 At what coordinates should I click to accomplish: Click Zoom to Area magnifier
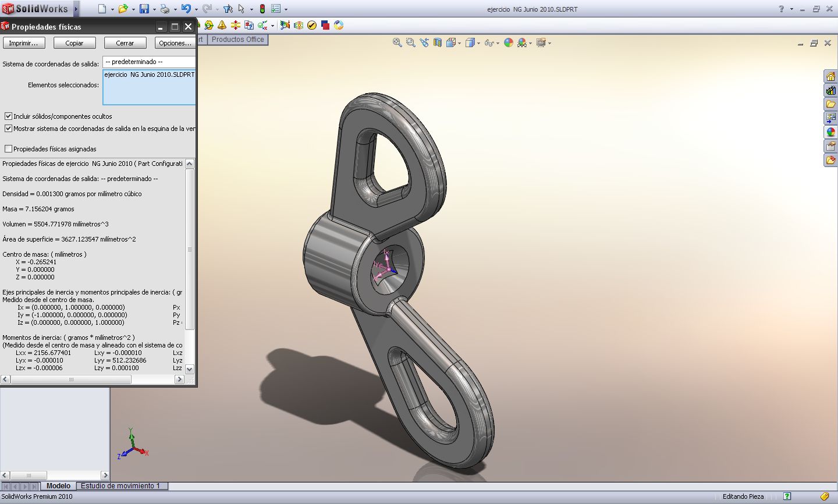click(x=411, y=42)
